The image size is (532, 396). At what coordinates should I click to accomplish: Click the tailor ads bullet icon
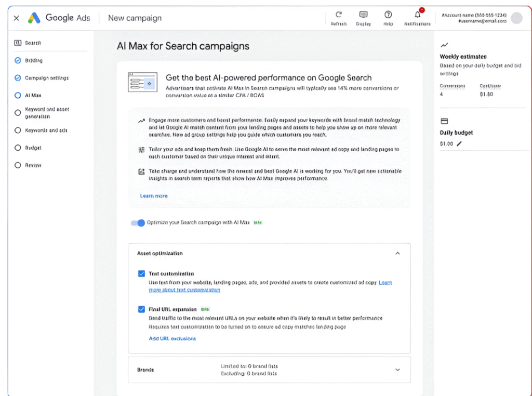point(141,150)
